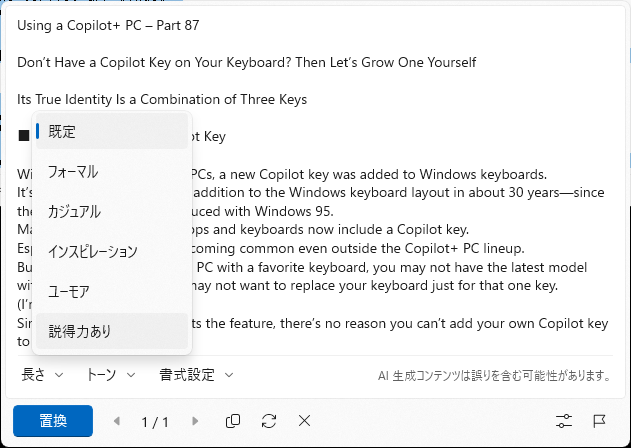Click the 置換 replace button

pos(53,421)
